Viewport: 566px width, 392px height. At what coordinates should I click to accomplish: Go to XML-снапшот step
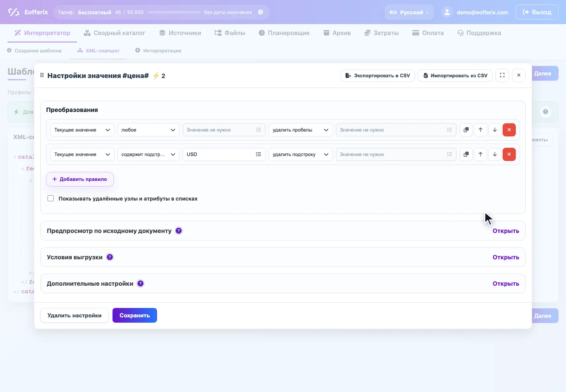click(x=98, y=51)
